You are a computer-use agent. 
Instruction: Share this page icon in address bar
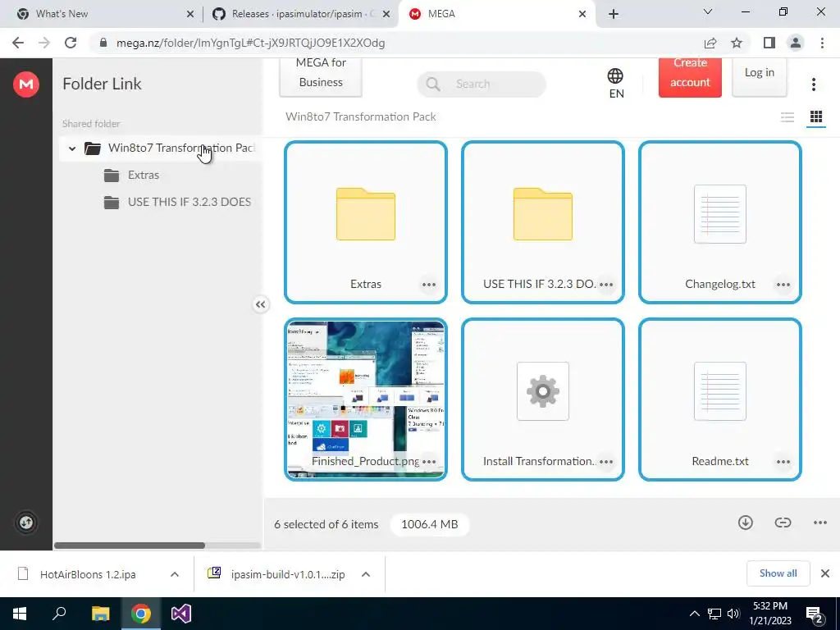[710, 43]
